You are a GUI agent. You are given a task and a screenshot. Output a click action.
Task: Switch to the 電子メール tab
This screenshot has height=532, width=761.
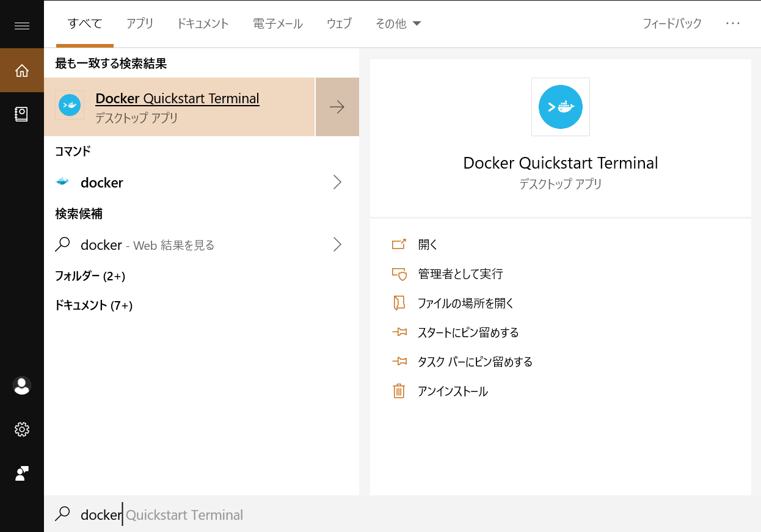[278, 24]
